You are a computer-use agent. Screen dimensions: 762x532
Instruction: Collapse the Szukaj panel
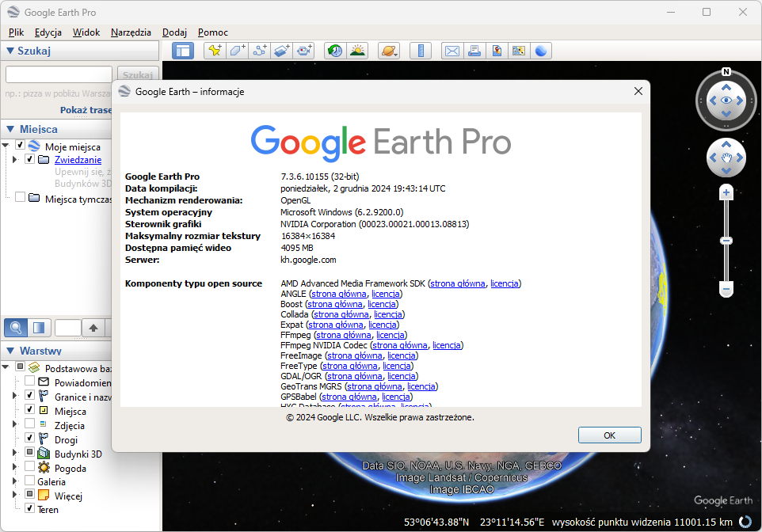click(10, 51)
